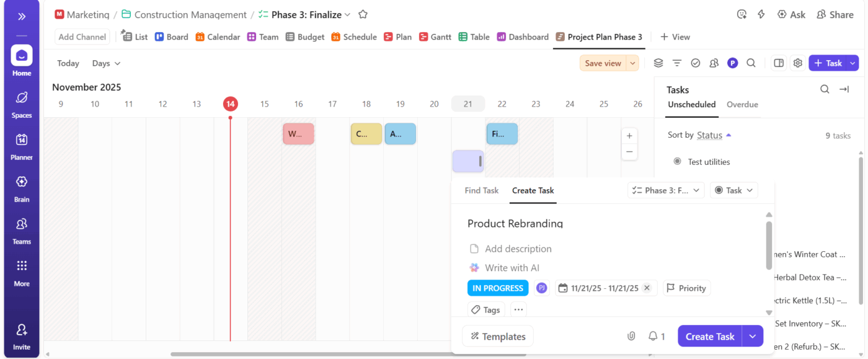Image resolution: width=868 pixels, height=359 pixels.
Task: Click the show closed tasks checkmark icon
Action: 696,63
